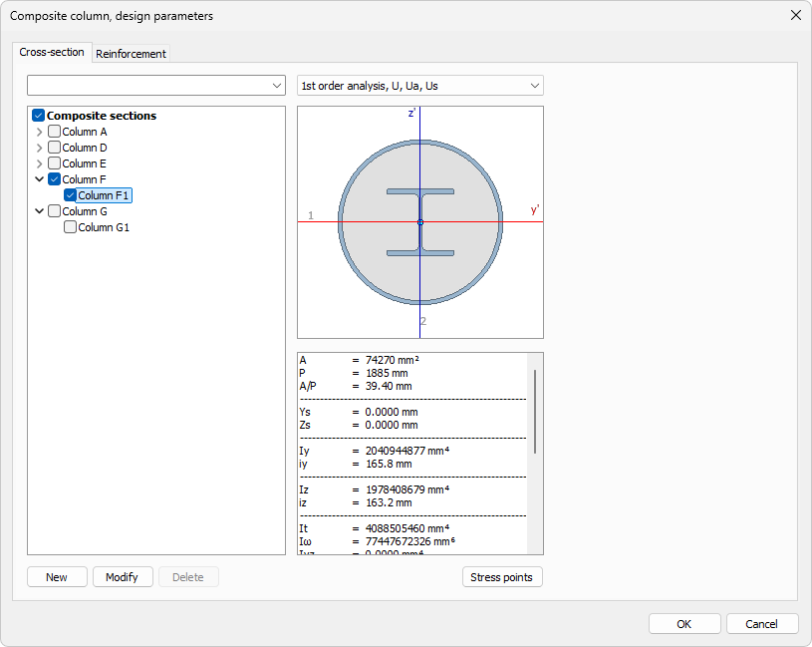This screenshot has height=647, width=812.
Task: Cancel the dialog
Action: pos(762,624)
